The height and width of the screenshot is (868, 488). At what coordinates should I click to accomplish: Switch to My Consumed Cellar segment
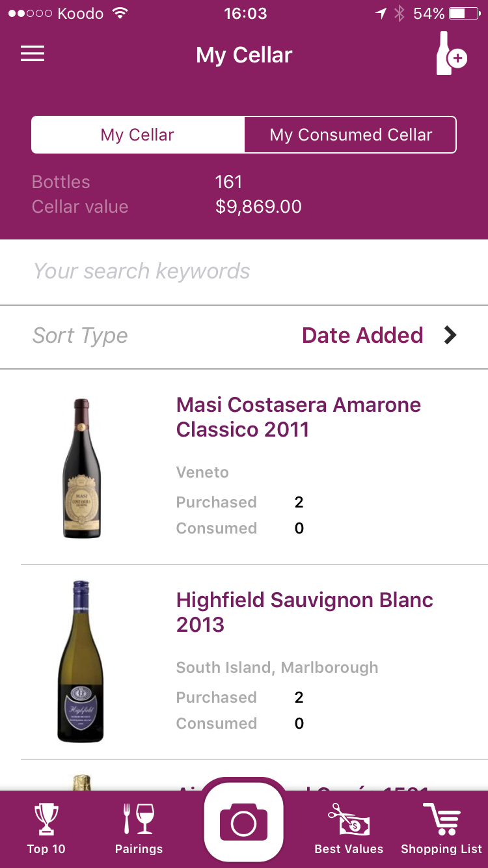pyautogui.click(x=351, y=135)
